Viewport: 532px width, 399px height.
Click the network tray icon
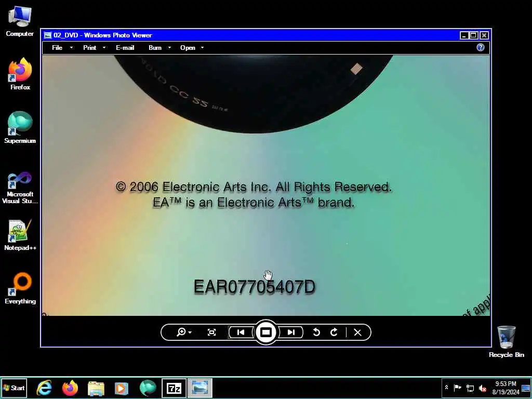point(470,388)
